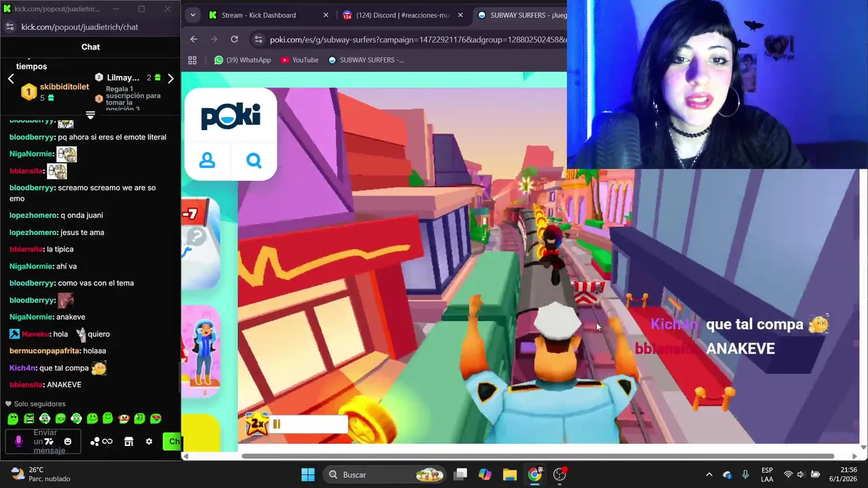Open site info in Kick popout address bar
This screenshot has width=868, height=488.
(9, 26)
